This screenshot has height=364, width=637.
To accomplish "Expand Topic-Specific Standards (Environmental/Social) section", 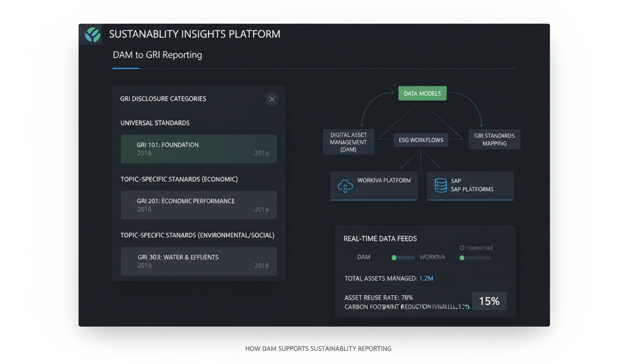I will (x=198, y=235).
